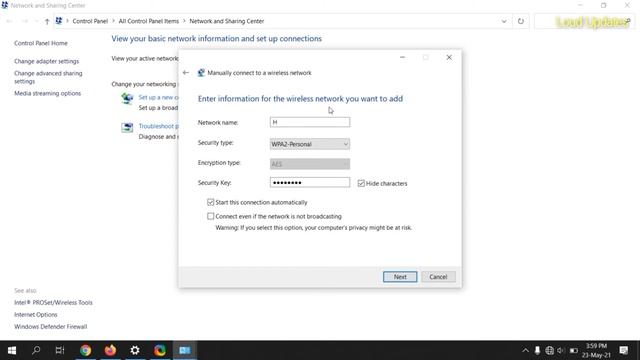Launch Google Chrome from taskbar

point(85,350)
